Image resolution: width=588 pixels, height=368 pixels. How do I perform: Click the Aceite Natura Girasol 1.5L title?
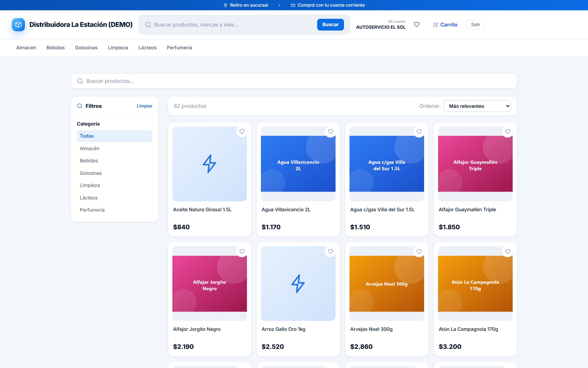(202, 210)
